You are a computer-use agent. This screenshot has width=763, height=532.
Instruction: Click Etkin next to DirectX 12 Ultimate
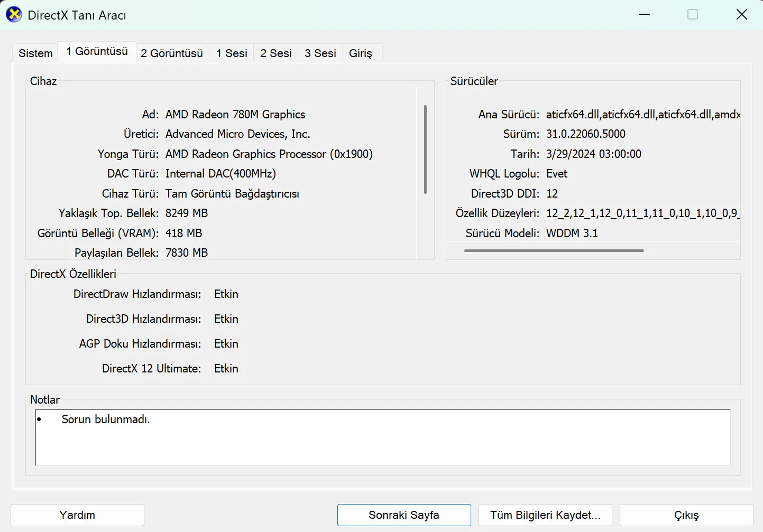click(226, 369)
